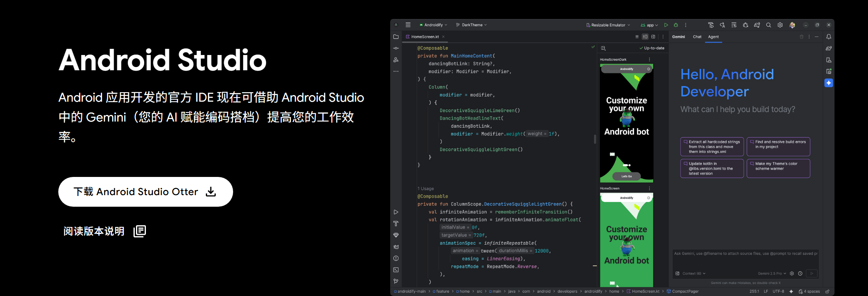The height and width of the screenshot is (296, 868).
Task: Open Gemini panel options kebab menu
Action: pos(809,37)
